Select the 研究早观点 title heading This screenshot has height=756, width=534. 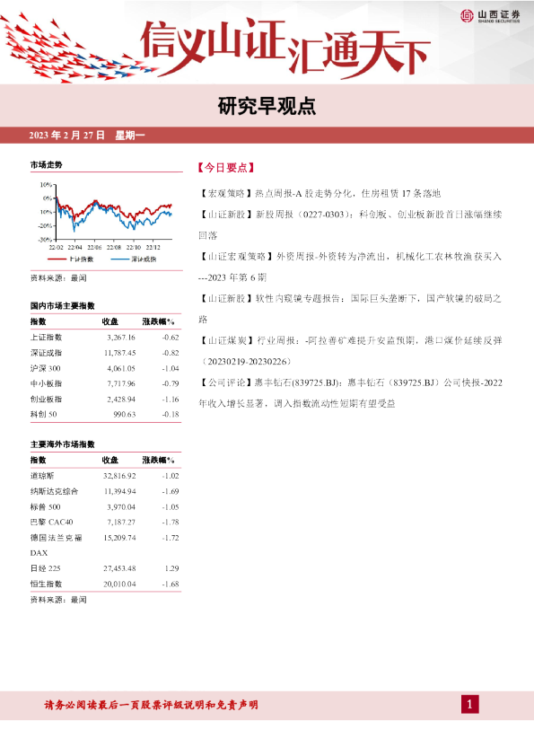tap(267, 106)
